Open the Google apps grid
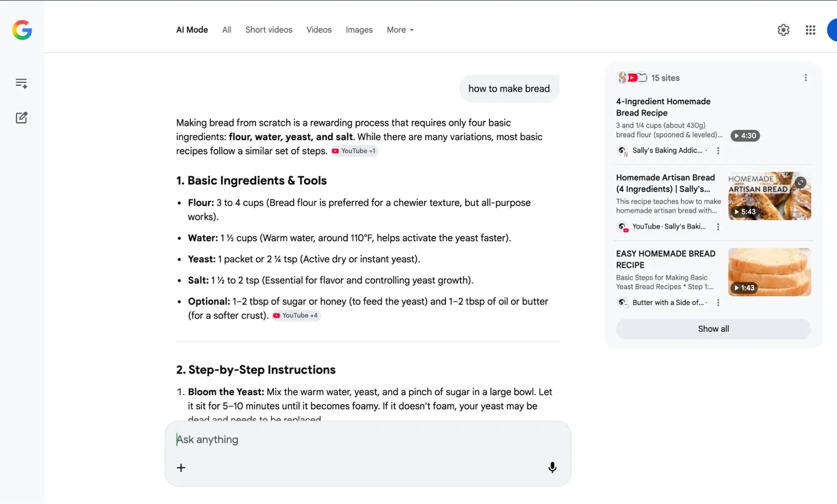The height and width of the screenshot is (504, 837). 810,30
